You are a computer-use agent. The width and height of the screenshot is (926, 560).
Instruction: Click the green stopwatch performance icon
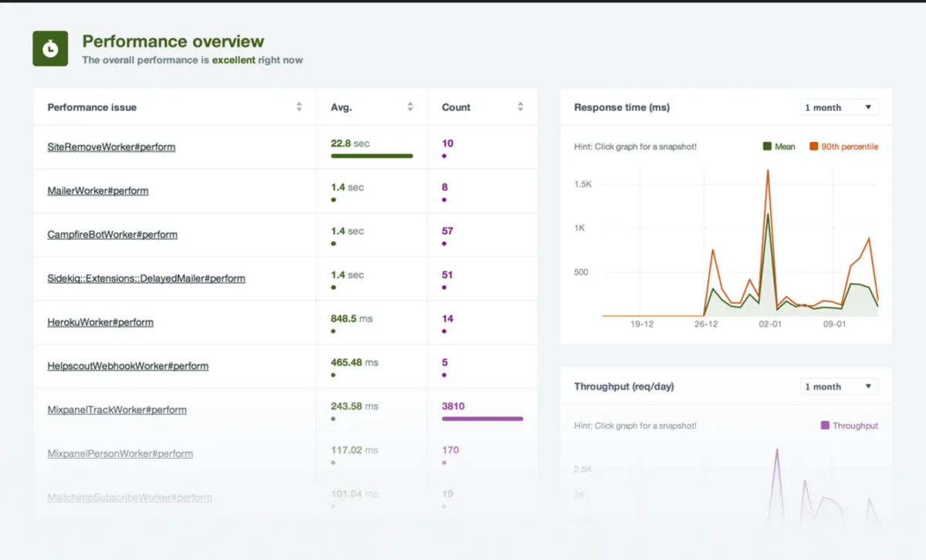pyautogui.click(x=50, y=49)
